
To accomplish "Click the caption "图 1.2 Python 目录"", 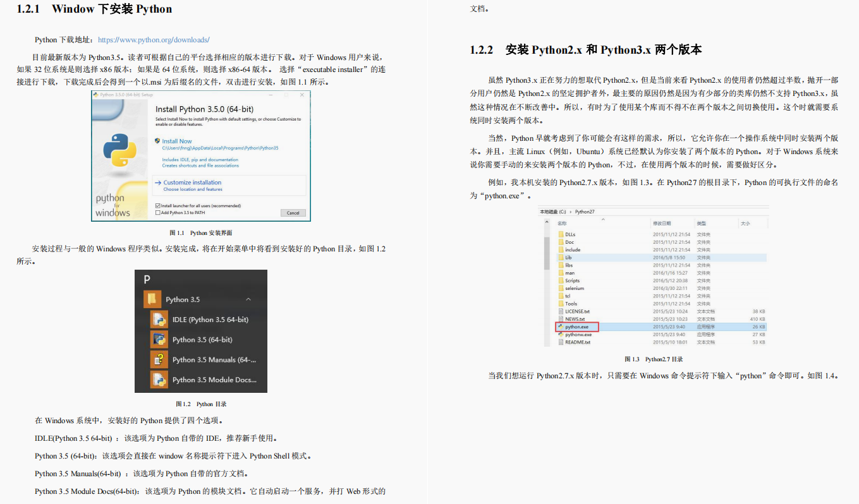I will [x=201, y=404].
